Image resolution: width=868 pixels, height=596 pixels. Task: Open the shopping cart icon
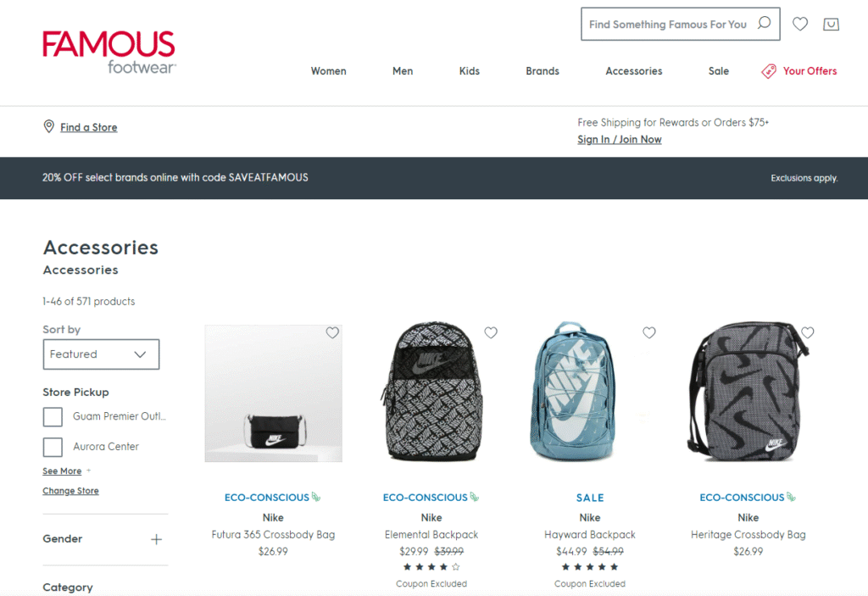[831, 24]
